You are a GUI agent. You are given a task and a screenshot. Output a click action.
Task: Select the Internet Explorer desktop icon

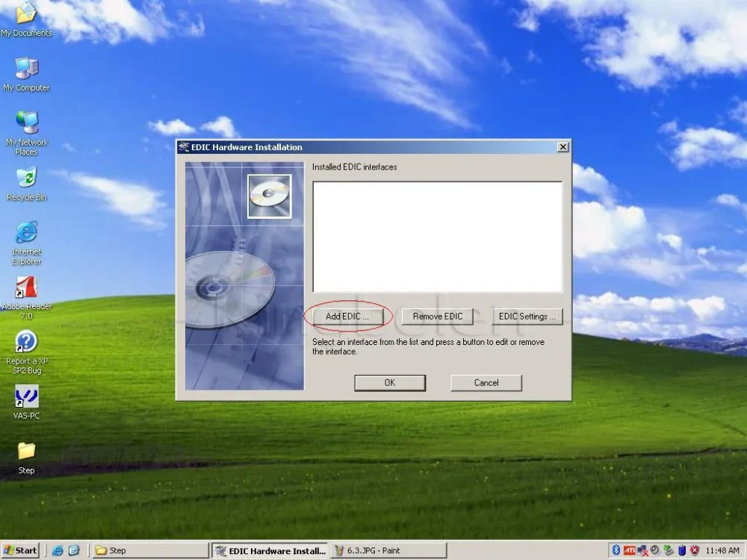click(x=26, y=243)
